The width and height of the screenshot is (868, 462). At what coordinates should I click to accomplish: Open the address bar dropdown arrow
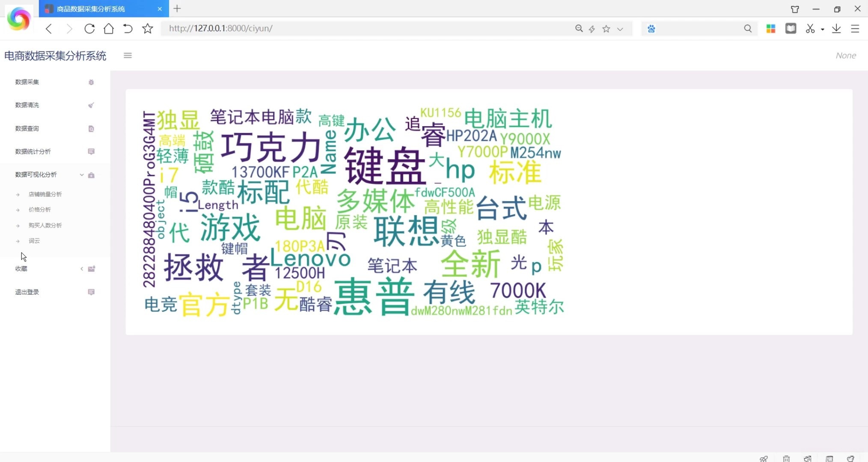tap(620, 29)
